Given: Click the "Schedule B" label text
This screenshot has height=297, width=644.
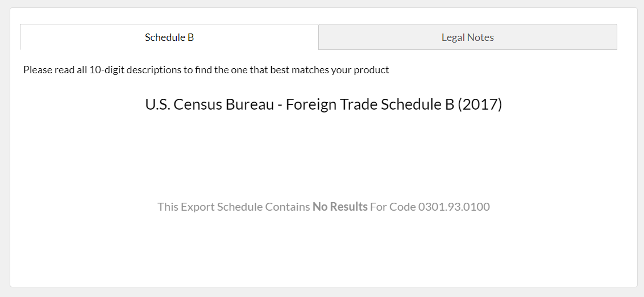Looking at the screenshot, I should click(x=169, y=37).
